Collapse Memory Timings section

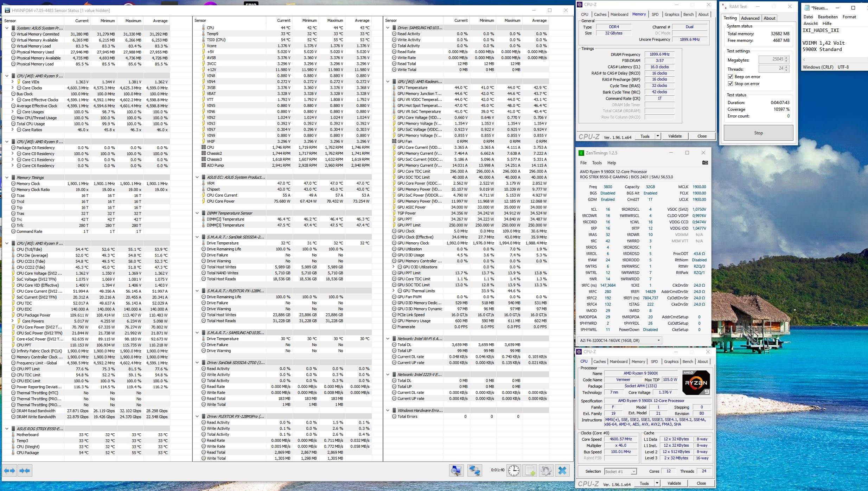[x=7, y=178]
